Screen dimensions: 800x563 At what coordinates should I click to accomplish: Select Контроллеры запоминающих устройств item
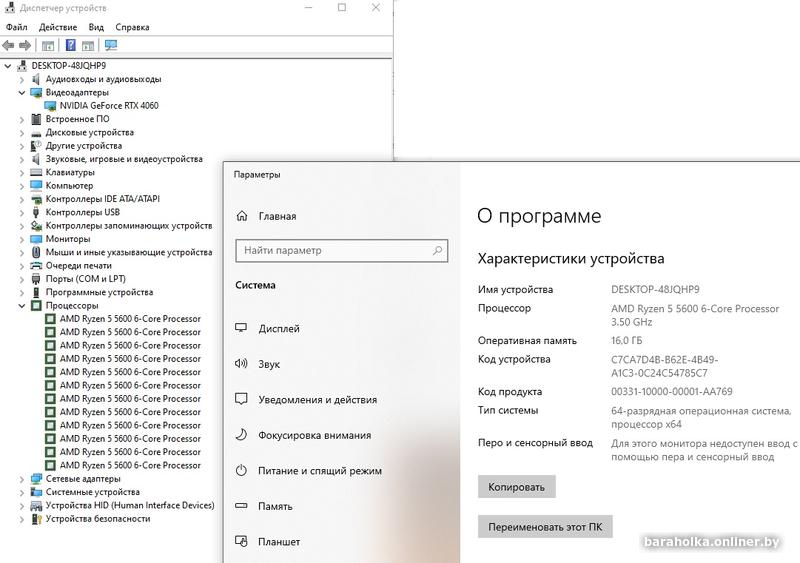pyautogui.click(x=129, y=226)
